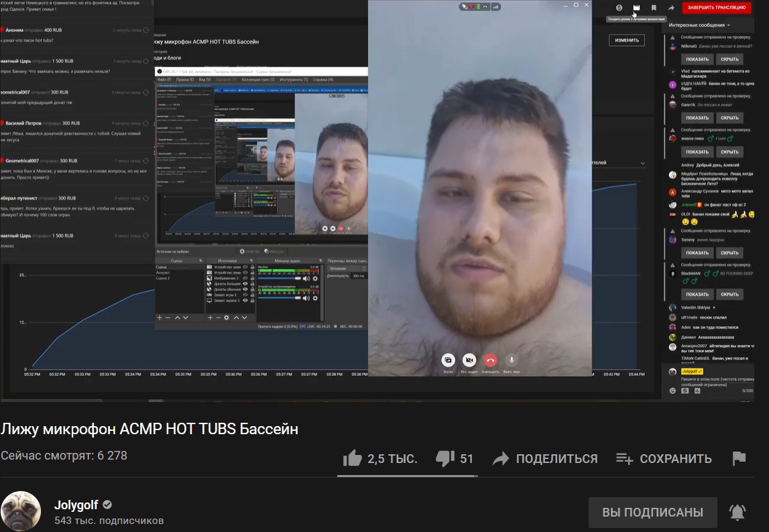769x532 pixels.
Task: Select the Антракт scene in OBS
Action: (162, 273)
